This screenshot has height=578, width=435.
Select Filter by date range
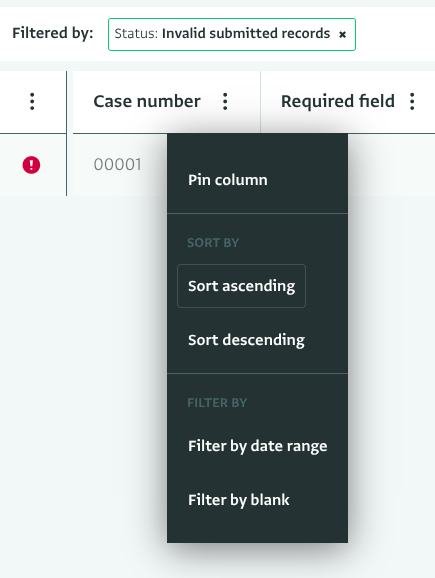(x=257, y=446)
